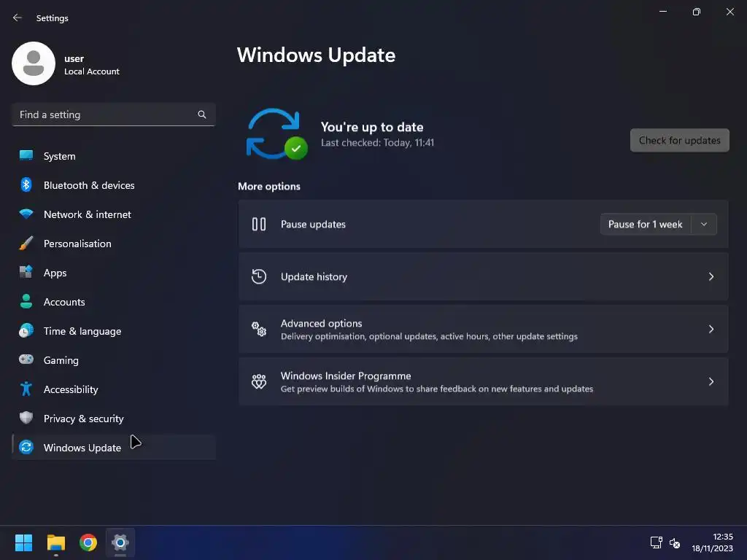This screenshot has height=560, width=747.
Task: Open Advanced options via its chevron
Action: point(711,329)
